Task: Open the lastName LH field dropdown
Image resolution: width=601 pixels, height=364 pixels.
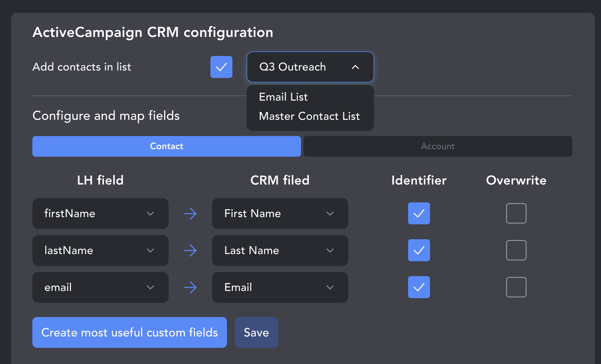Action: [100, 250]
